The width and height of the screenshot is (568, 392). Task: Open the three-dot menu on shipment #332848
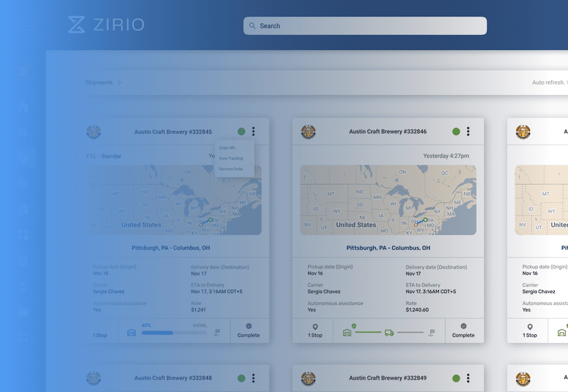253,378
